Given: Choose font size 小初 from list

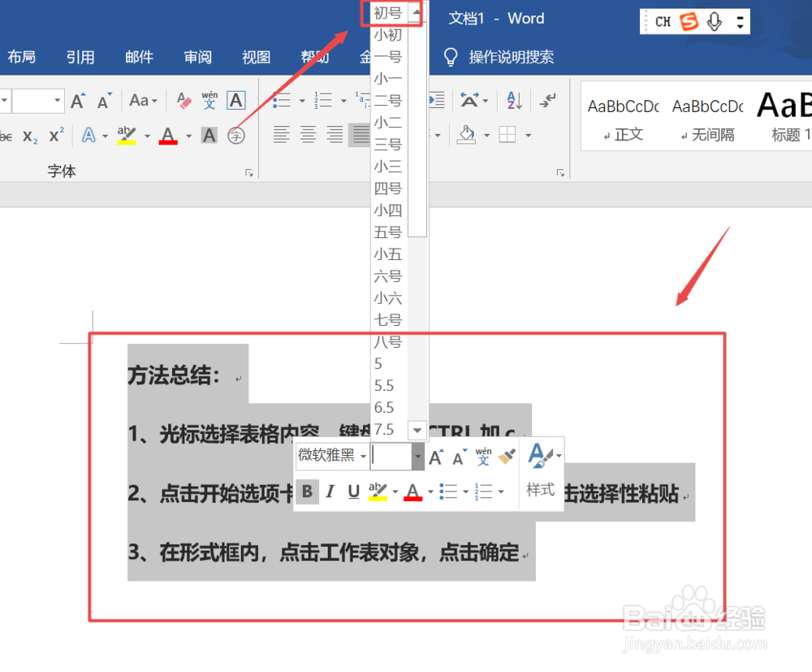Looking at the screenshot, I should coord(388,35).
